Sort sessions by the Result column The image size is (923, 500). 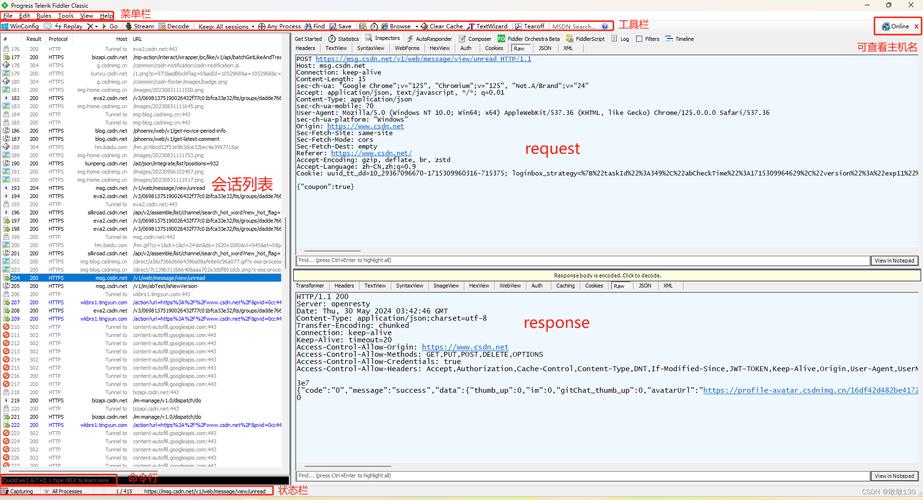point(34,39)
